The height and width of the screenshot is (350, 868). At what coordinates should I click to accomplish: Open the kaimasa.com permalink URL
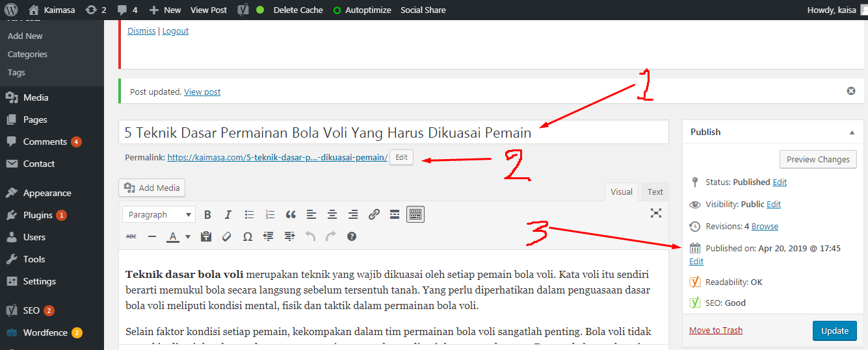(x=278, y=158)
